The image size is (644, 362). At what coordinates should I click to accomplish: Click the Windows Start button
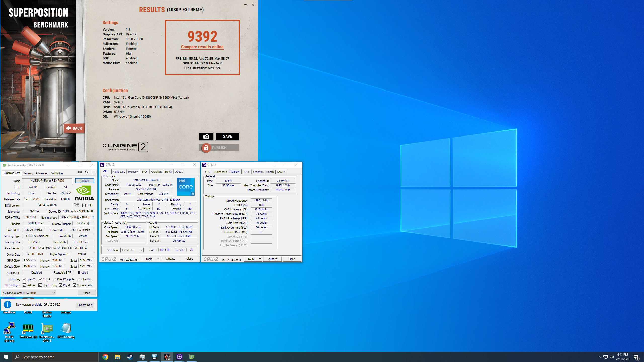pyautogui.click(x=6, y=357)
